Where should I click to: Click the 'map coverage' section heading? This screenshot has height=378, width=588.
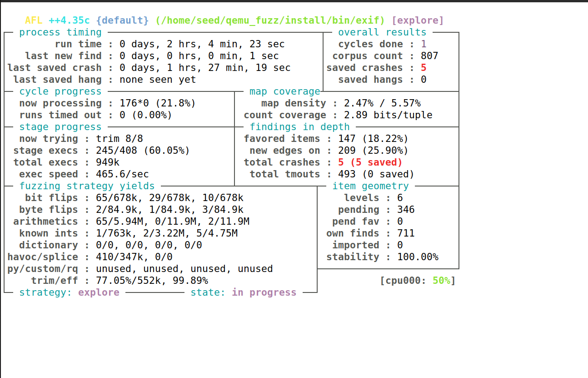coord(285,91)
